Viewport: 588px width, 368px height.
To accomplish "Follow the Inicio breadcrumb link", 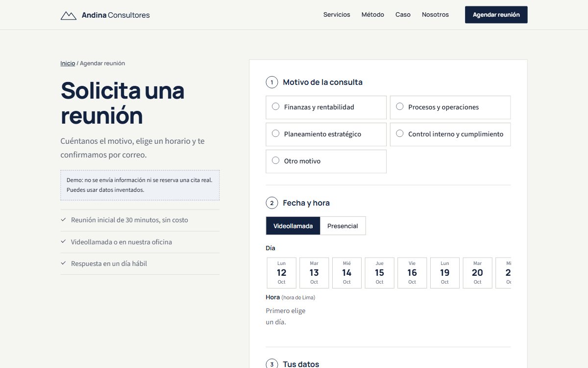I will (x=68, y=63).
